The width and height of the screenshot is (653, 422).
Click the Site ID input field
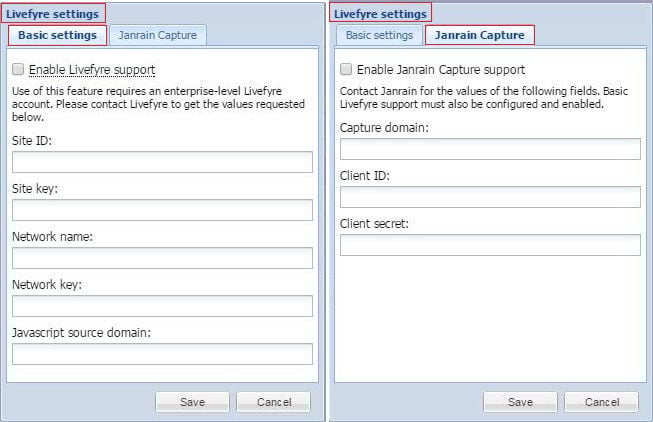(x=162, y=162)
